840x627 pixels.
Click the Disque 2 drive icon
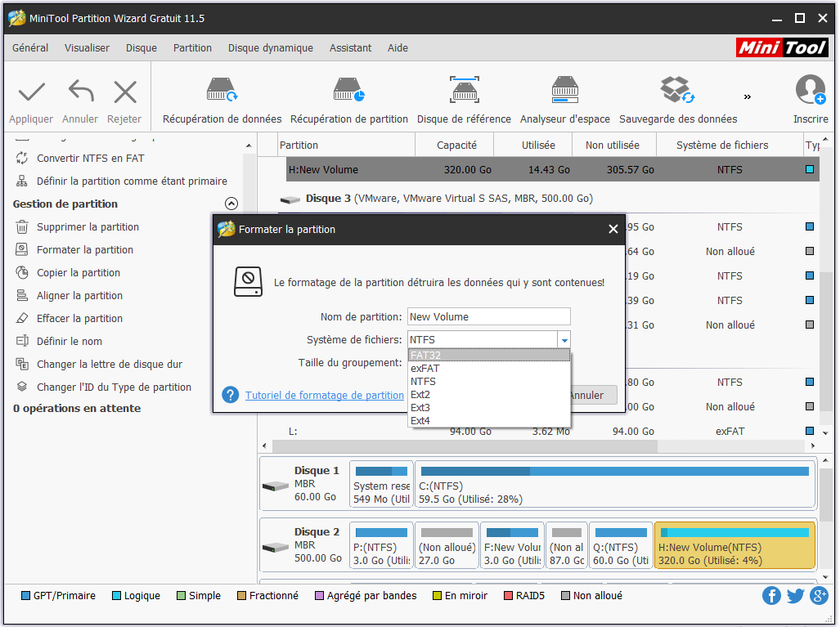tap(276, 547)
